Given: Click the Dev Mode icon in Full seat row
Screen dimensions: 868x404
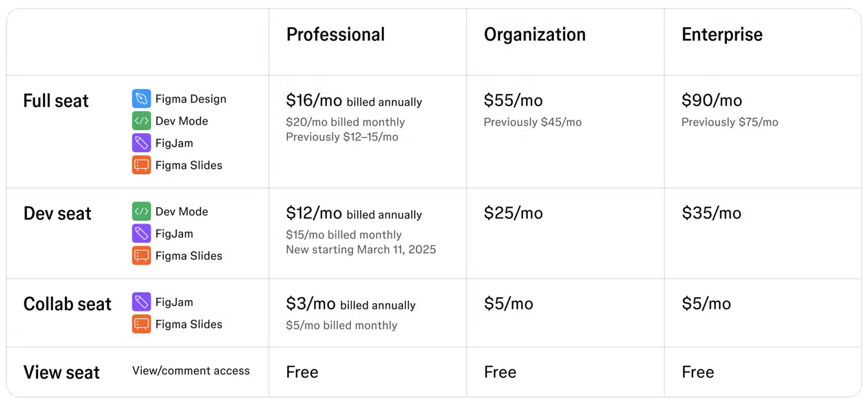Looking at the screenshot, I should coord(141,121).
